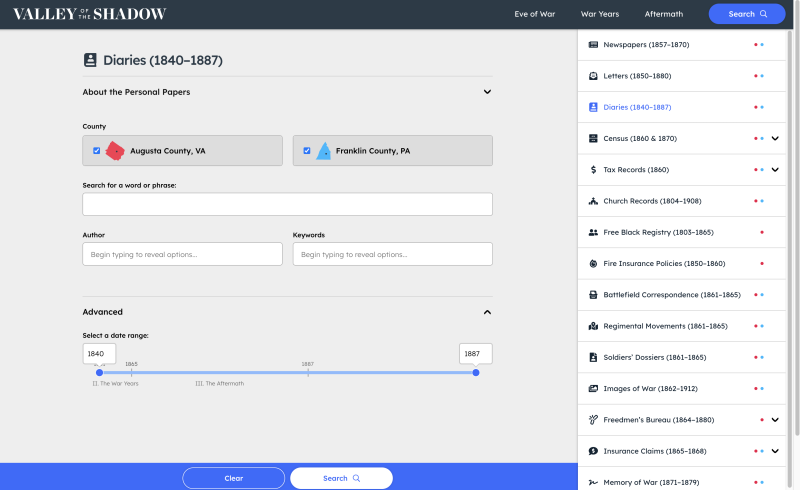Open Free Black Registry (1803–1865) link
This screenshot has height=490, width=800.
[x=658, y=232]
